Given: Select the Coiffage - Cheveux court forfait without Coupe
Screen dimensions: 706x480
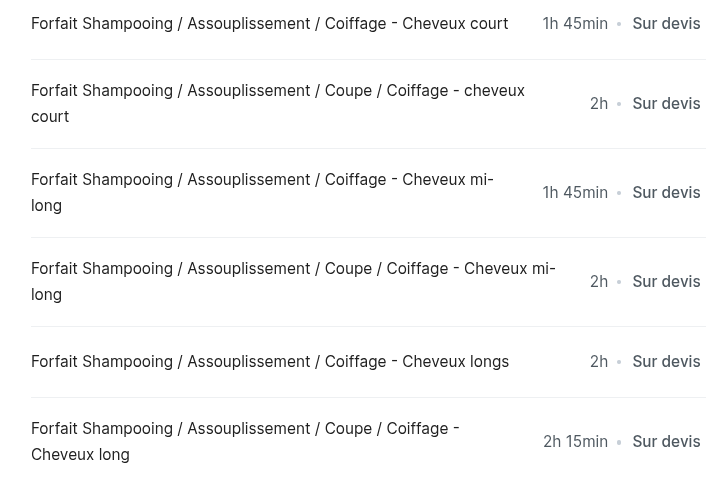Looking at the screenshot, I should tap(269, 23).
